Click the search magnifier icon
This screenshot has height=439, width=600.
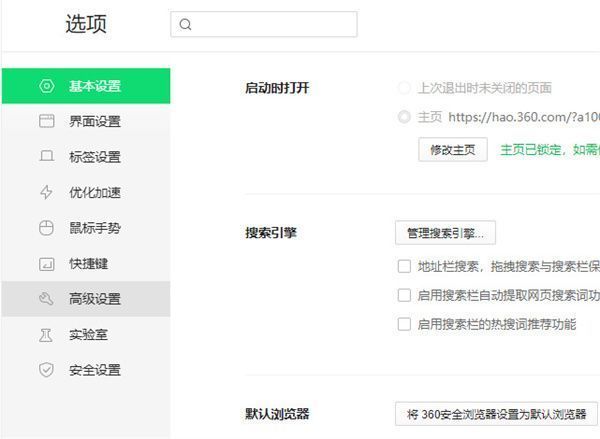185,25
